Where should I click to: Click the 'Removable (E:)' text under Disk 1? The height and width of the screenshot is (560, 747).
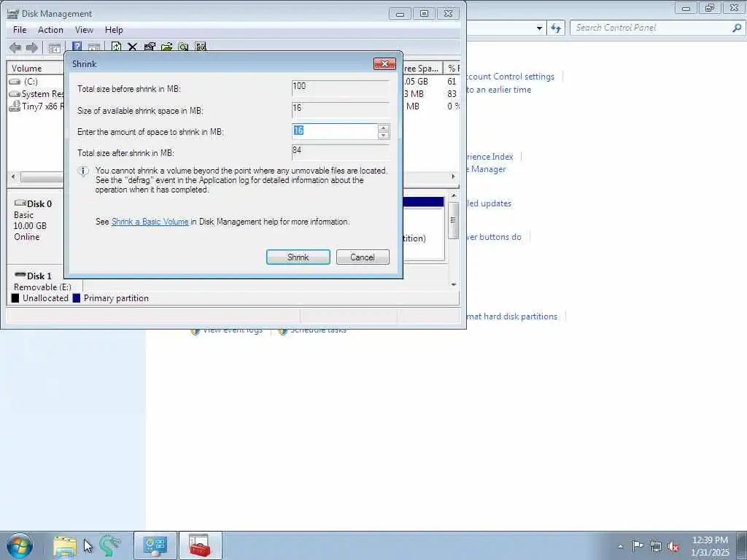[x=42, y=287]
